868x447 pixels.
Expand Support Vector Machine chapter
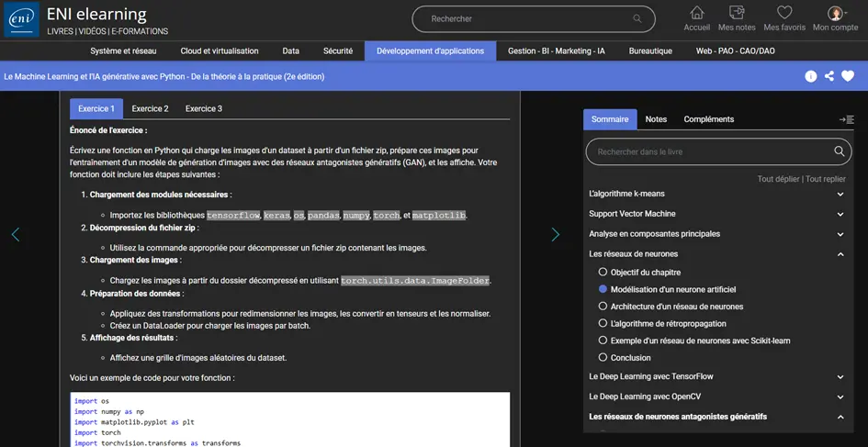pyautogui.click(x=840, y=214)
